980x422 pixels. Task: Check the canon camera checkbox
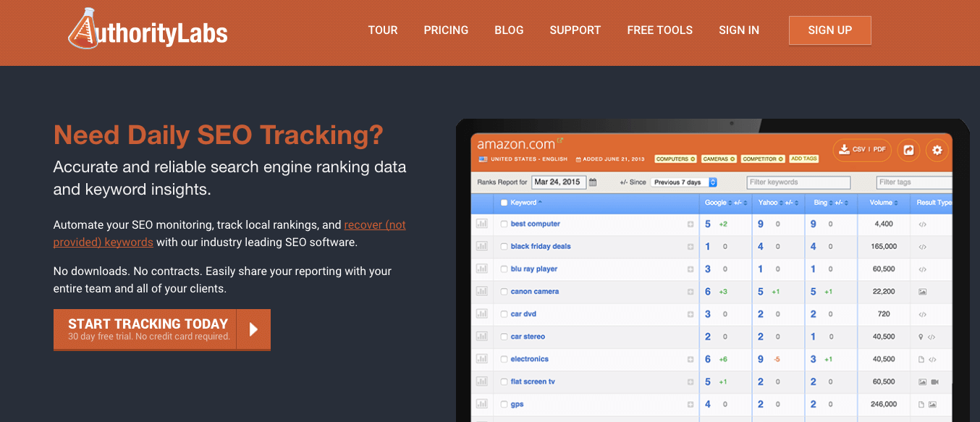tap(504, 292)
